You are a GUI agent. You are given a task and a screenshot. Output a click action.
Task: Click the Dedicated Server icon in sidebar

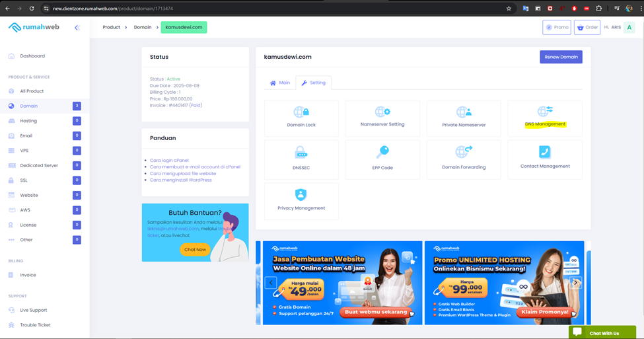tap(11, 165)
